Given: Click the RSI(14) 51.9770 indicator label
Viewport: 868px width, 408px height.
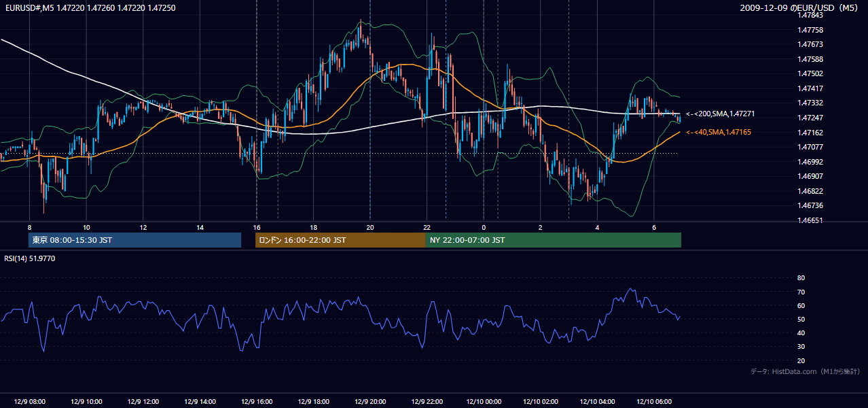Looking at the screenshot, I should tap(30, 258).
